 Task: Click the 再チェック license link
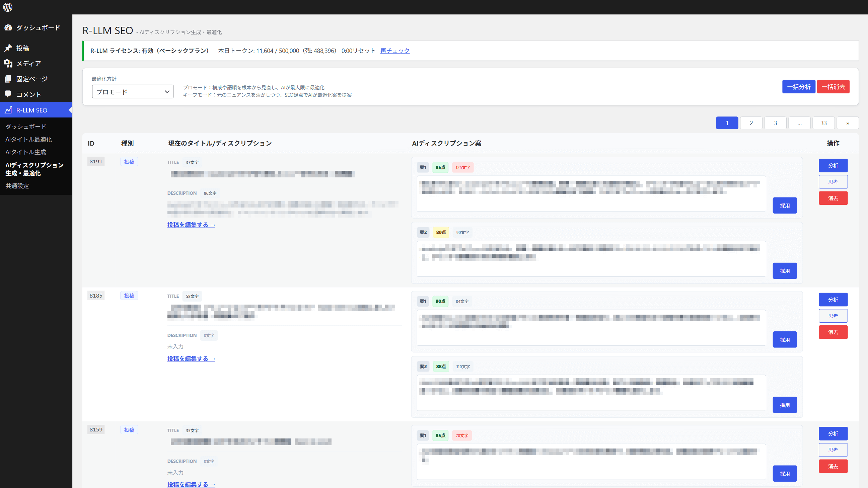coord(395,51)
